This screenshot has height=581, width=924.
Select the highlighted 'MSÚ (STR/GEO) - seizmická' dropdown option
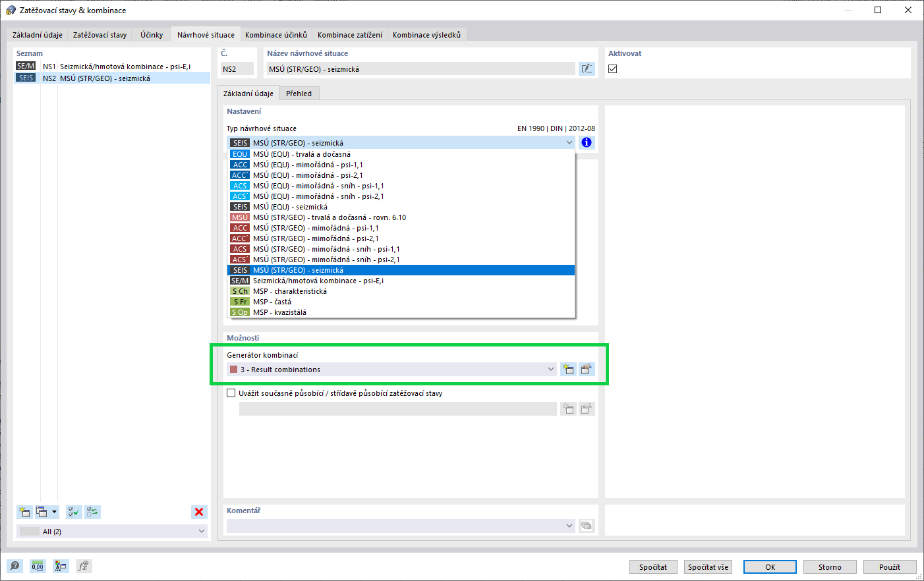tap(401, 270)
